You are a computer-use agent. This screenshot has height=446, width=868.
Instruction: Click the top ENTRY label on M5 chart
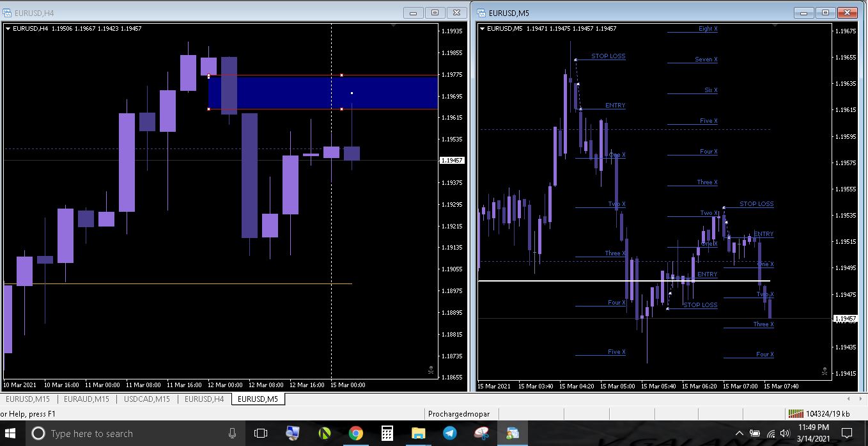[x=615, y=106]
